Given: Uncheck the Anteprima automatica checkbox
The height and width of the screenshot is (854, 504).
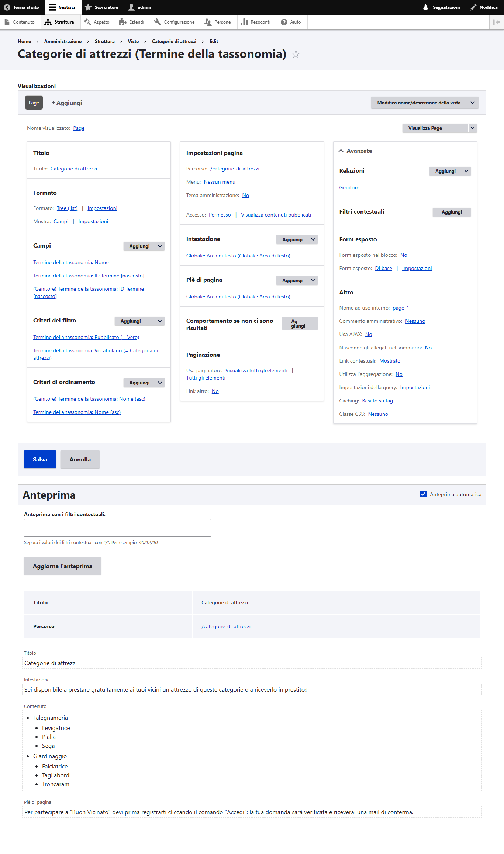Looking at the screenshot, I should [x=423, y=494].
